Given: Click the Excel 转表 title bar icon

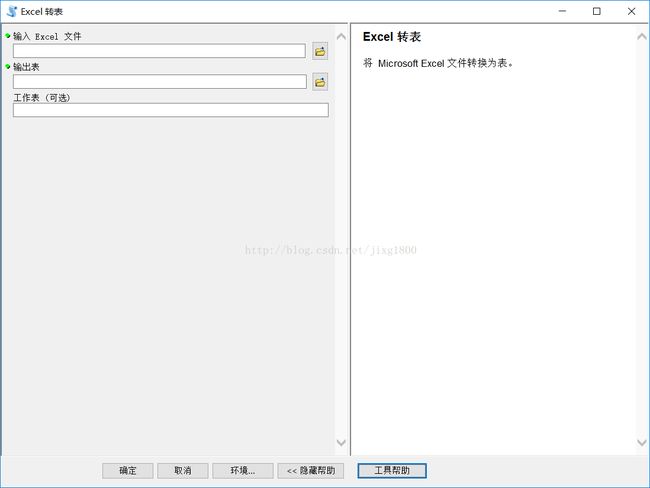Looking at the screenshot, I should [12, 12].
